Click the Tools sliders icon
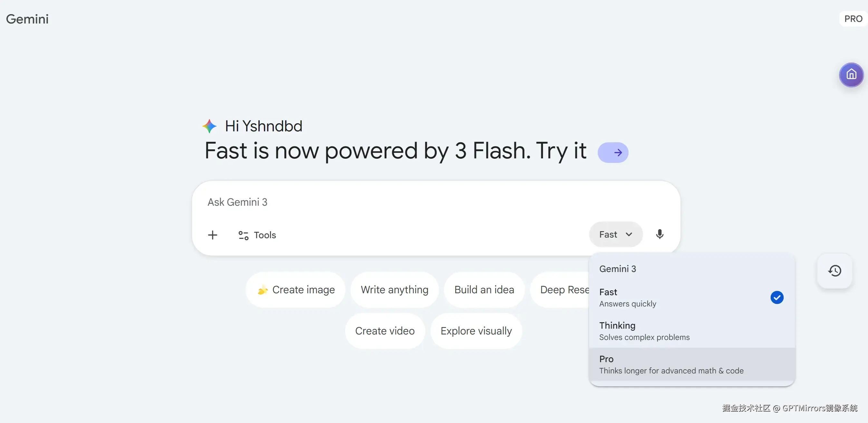868x423 pixels. (x=243, y=235)
